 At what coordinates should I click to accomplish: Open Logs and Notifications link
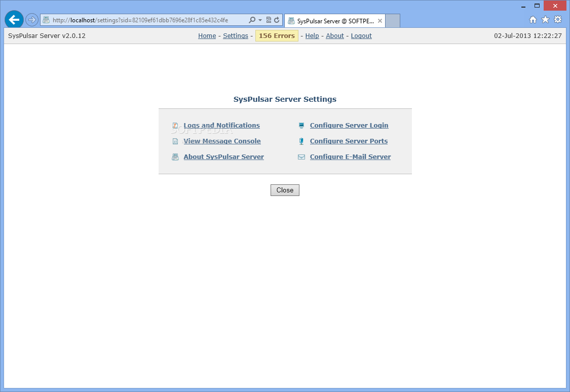(222, 125)
